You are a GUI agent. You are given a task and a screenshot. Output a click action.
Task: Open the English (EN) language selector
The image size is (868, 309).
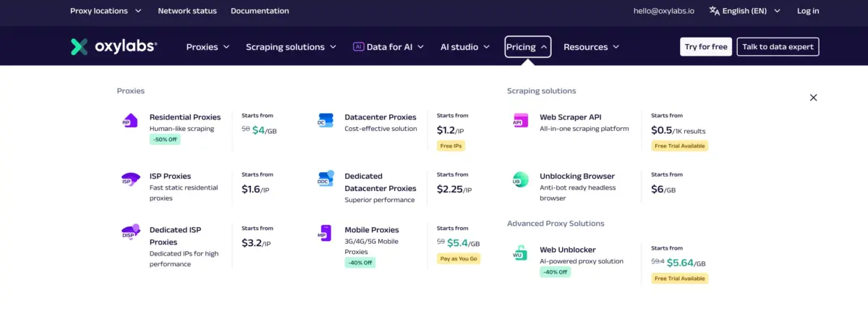[744, 11]
